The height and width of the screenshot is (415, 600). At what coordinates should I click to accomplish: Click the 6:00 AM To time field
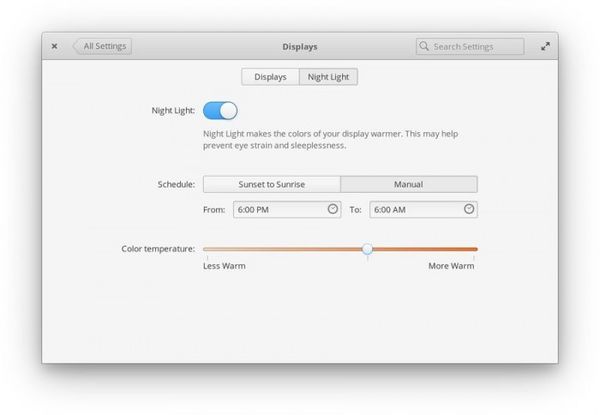pyautogui.click(x=414, y=209)
